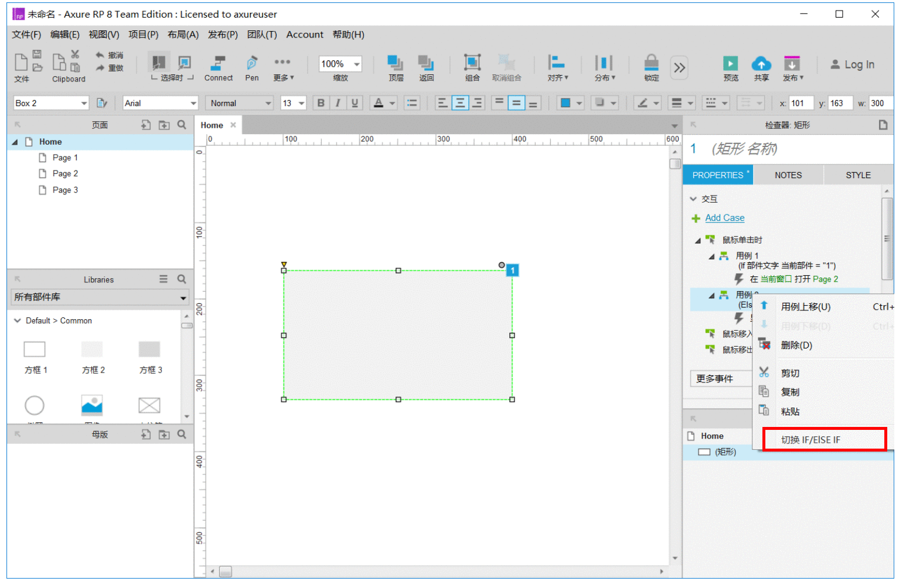Image resolution: width=906 pixels, height=588 pixels.
Task: Search the Libraries panel
Action: click(x=182, y=279)
